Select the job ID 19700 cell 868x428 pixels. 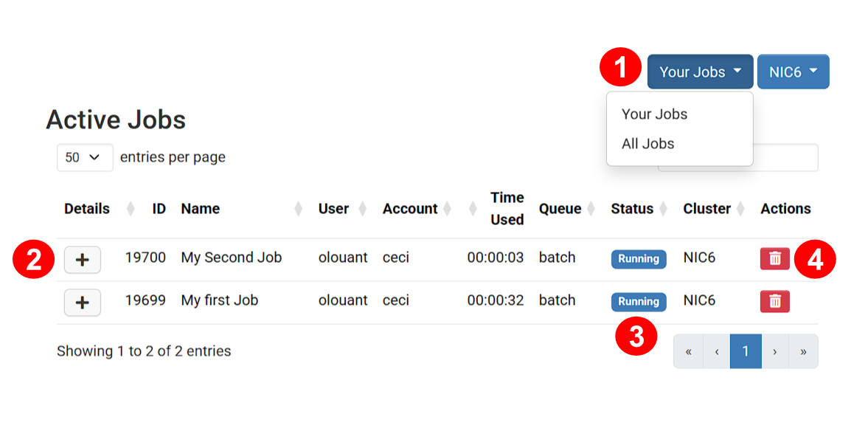point(145,258)
